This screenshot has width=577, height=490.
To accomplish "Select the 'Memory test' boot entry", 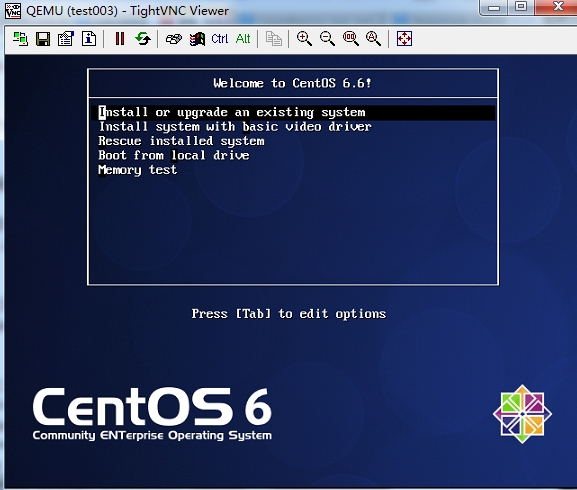I will (138, 170).
